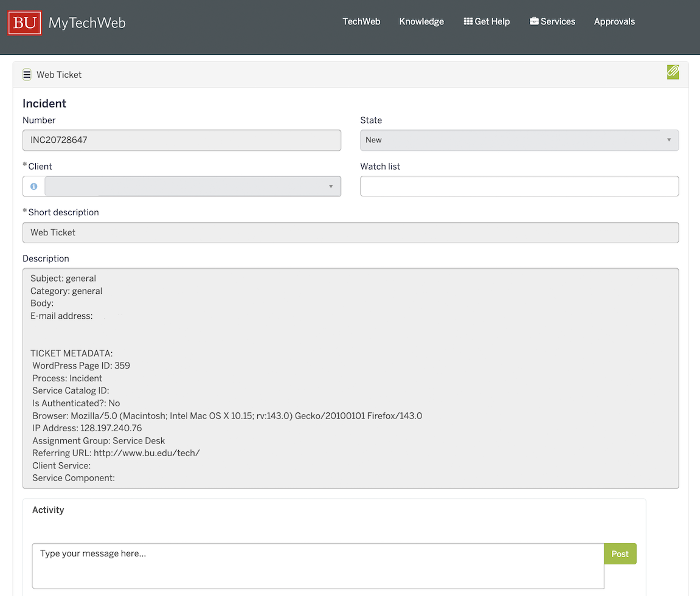Open the TechWeb menu item
This screenshot has width=700, height=596.
tap(361, 21)
